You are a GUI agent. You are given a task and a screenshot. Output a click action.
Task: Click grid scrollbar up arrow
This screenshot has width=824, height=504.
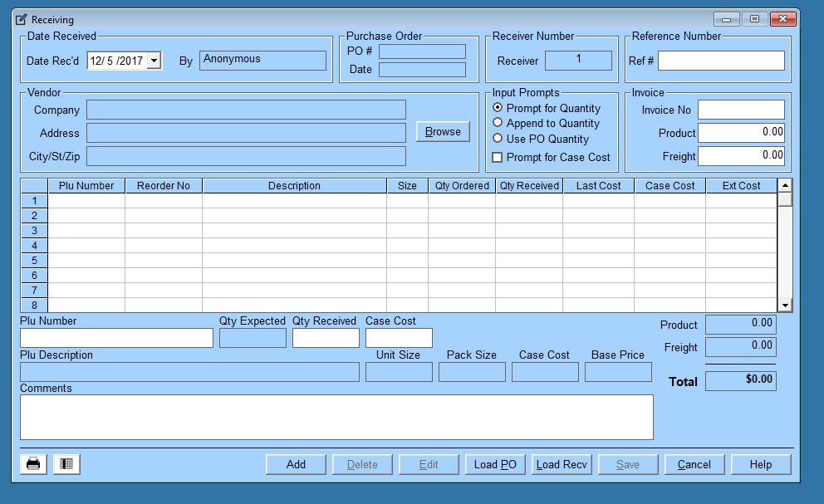(785, 185)
